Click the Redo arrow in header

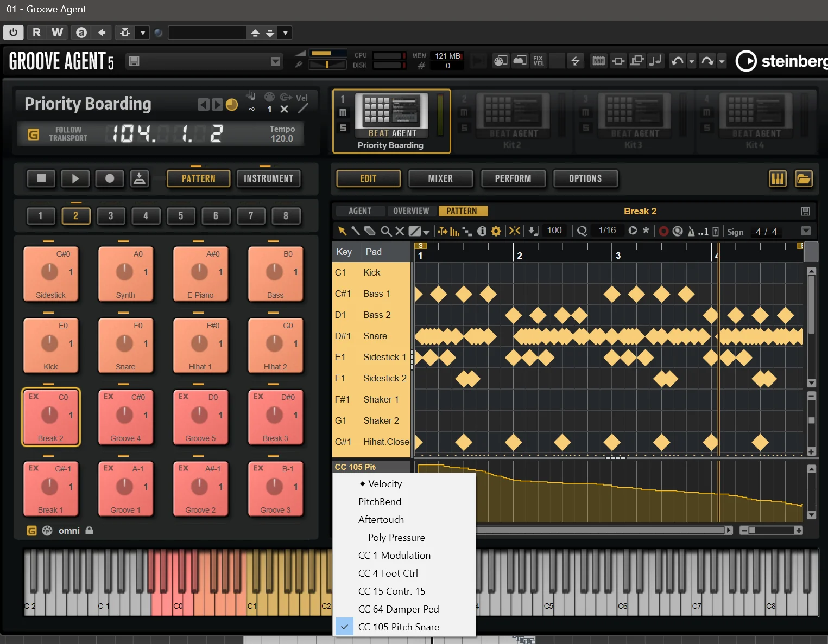707,61
